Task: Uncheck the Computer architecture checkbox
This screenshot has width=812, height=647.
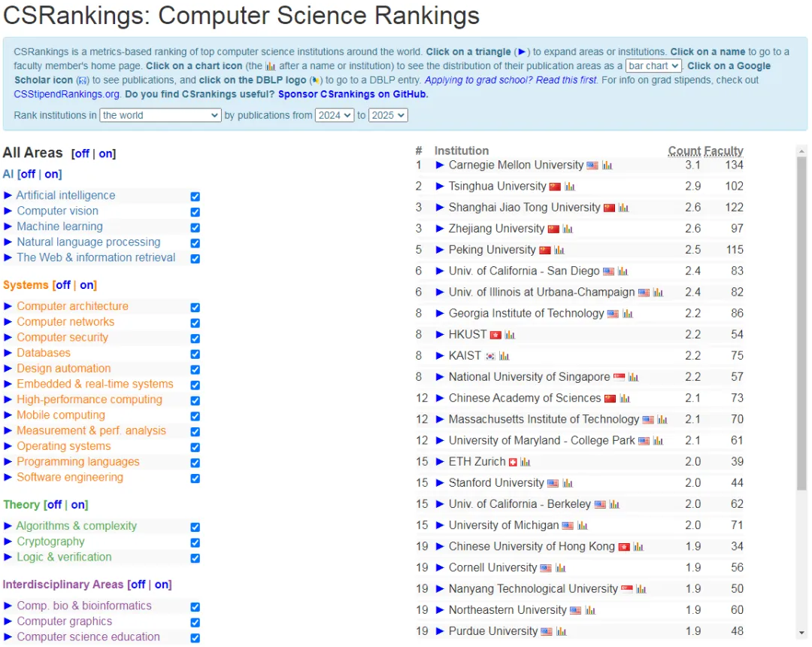Action: pos(195,307)
